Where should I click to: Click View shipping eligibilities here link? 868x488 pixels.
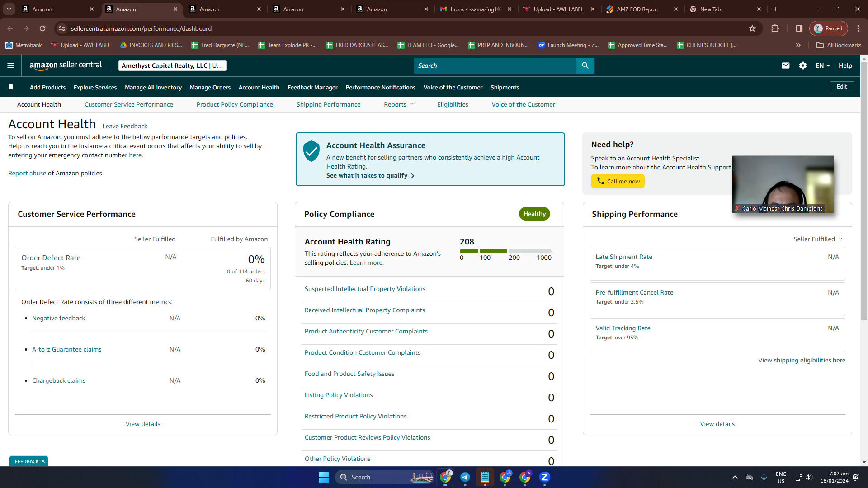[802, 360]
